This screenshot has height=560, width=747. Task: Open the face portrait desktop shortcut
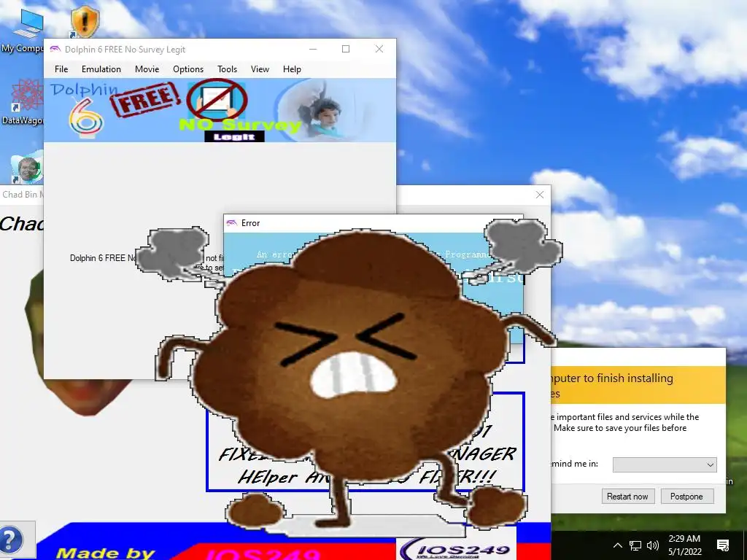[x=27, y=168]
